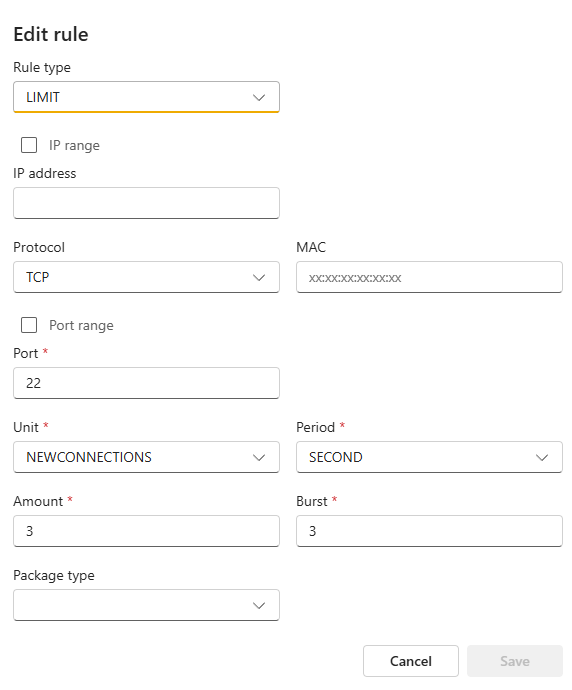
Task: Focus the MAC address input field
Action: (x=429, y=277)
